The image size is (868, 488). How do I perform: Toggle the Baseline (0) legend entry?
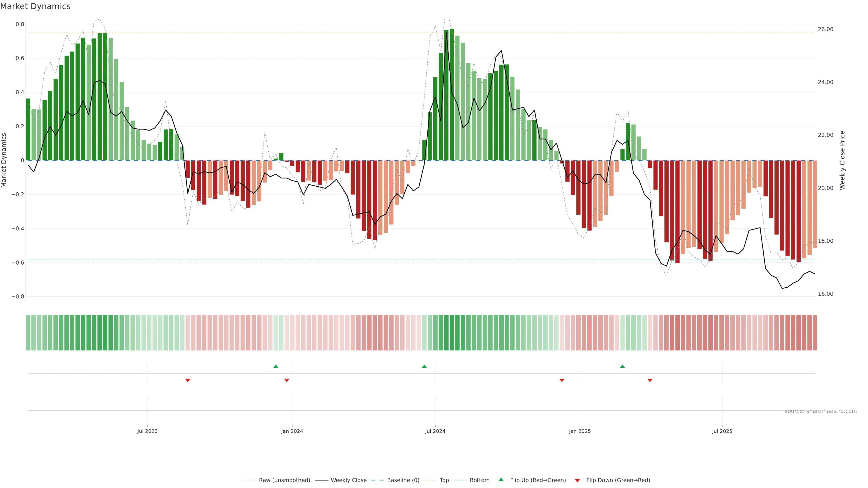[x=403, y=480]
